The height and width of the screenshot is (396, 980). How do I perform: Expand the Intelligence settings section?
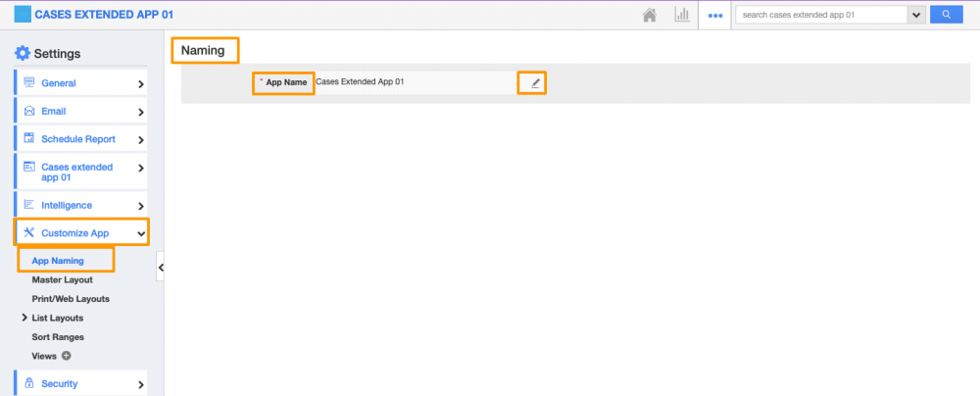[80, 205]
